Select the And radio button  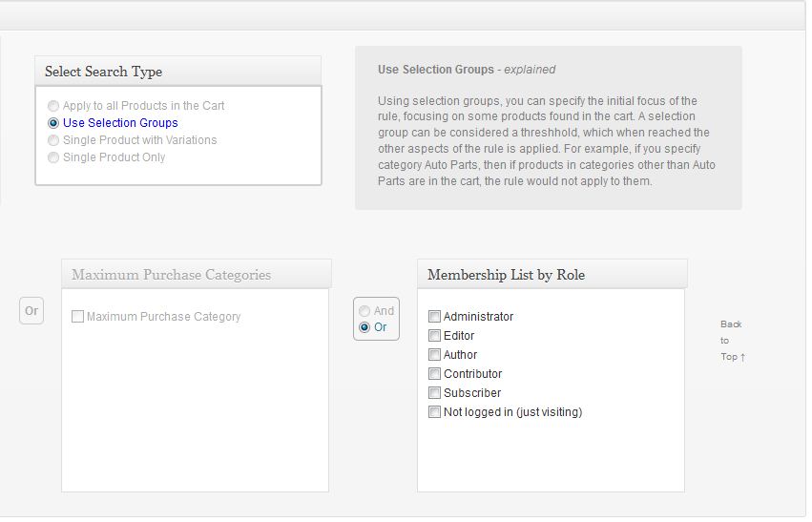(364, 311)
